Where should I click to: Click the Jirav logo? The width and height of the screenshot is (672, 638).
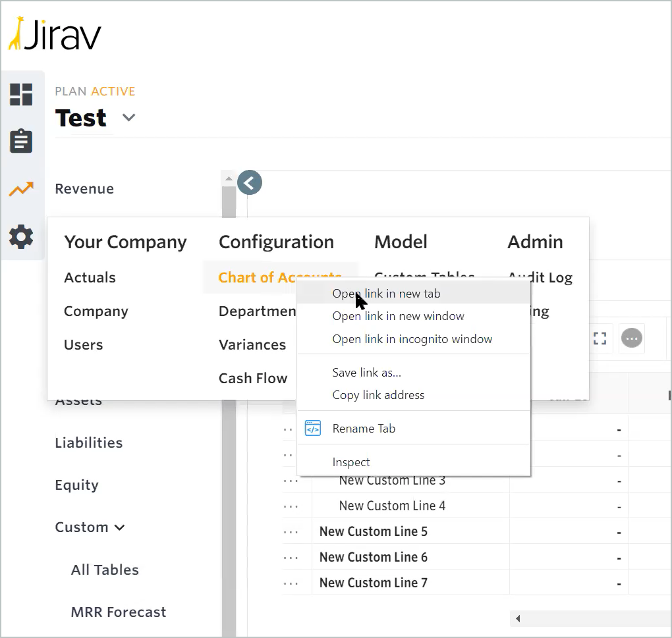[x=55, y=34]
